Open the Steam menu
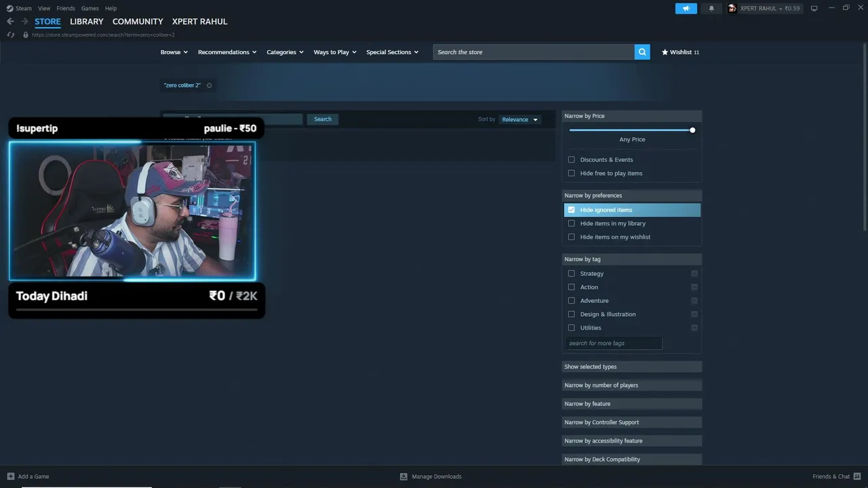The width and height of the screenshot is (868, 488). [x=24, y=8]
